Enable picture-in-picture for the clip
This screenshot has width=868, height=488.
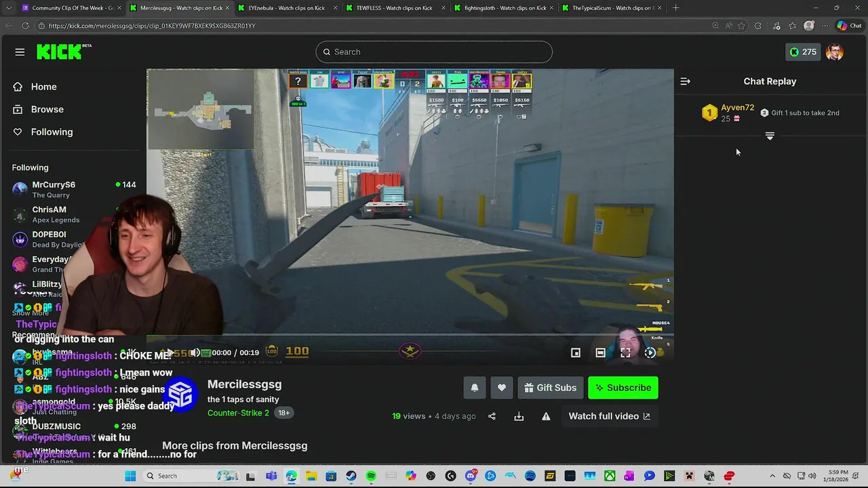[576, 352]
